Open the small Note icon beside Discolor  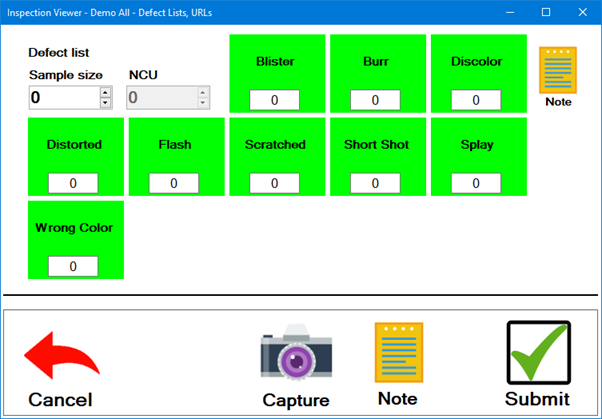(x=558, y=71)
